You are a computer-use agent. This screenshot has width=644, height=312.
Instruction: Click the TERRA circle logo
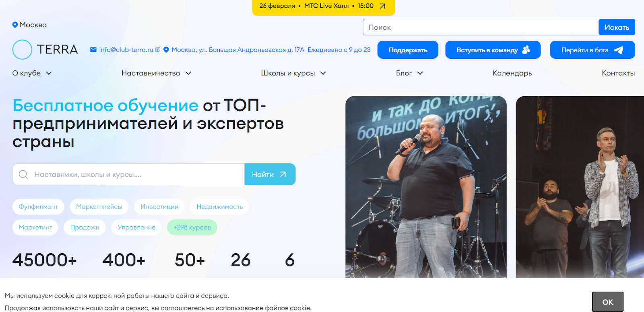(x=22, y=50)
